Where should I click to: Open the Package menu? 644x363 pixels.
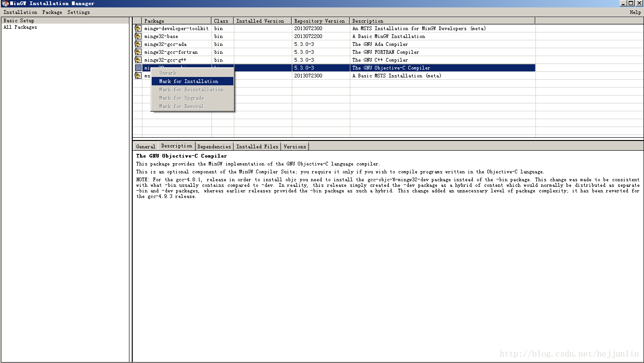point(52,12)
